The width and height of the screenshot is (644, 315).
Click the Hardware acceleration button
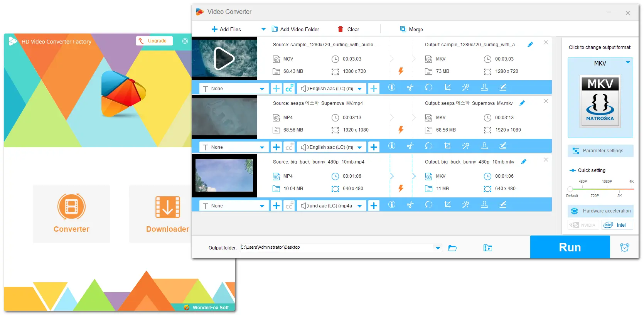[x=600, y=211]
